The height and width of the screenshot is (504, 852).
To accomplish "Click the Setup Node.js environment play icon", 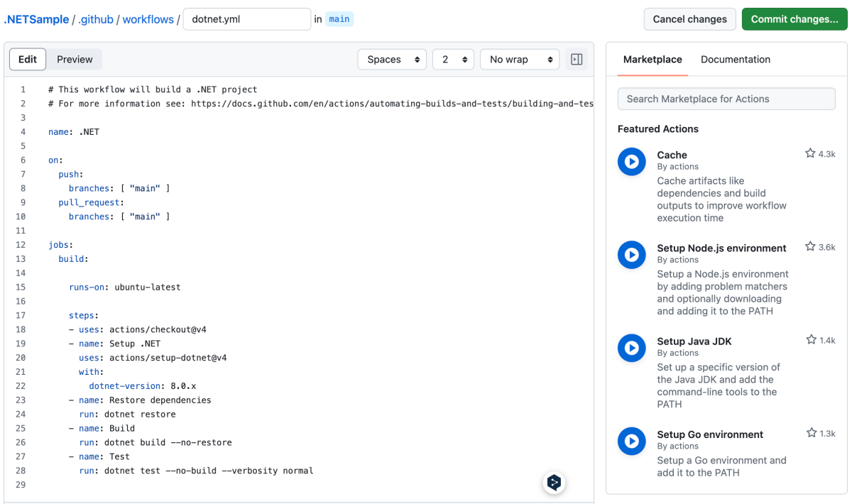I will click(631, 255).
